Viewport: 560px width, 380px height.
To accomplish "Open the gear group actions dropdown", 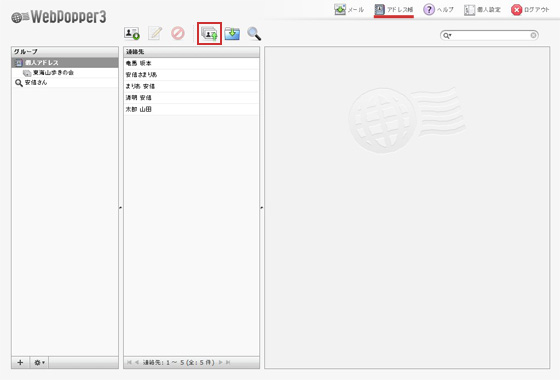I will (39, 362).
